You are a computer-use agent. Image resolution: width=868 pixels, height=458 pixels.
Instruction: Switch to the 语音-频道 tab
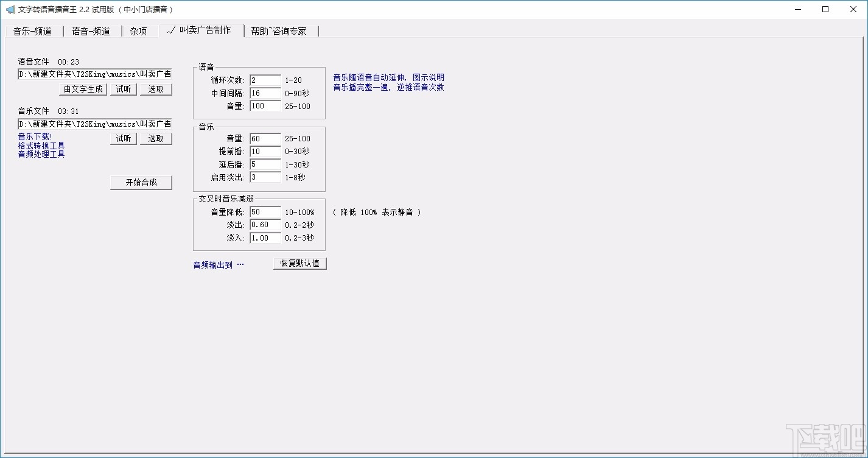91,30
